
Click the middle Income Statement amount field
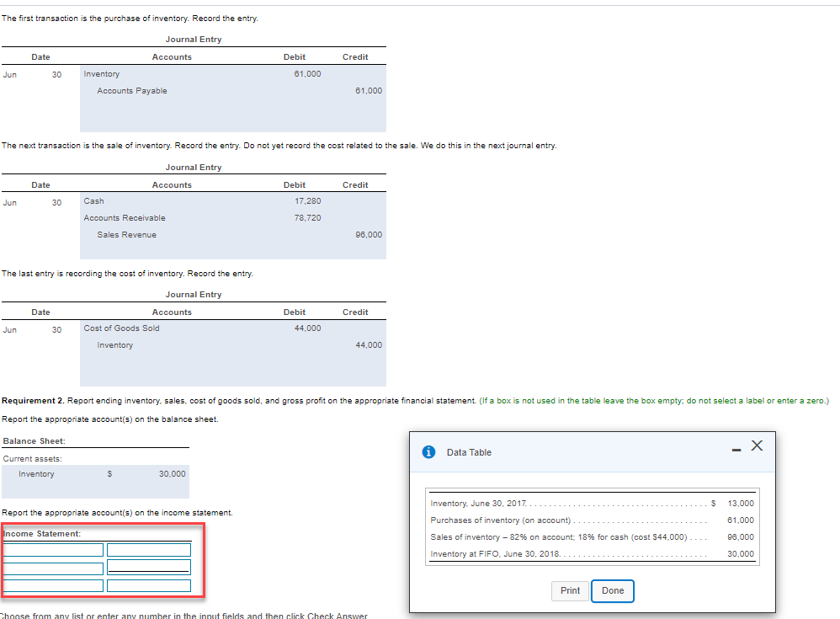point(148,567)
